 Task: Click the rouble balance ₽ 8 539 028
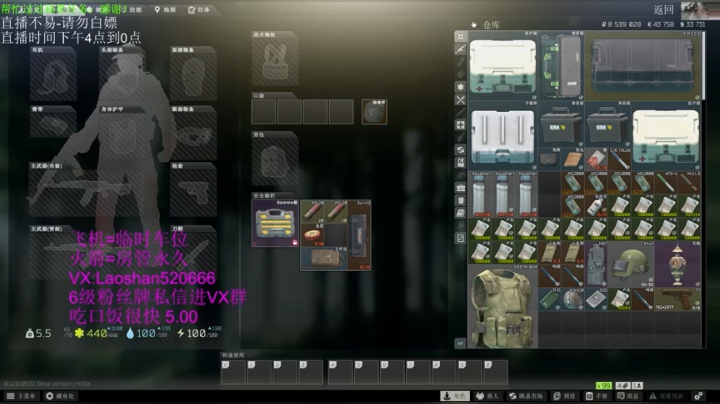pos(621,24)
